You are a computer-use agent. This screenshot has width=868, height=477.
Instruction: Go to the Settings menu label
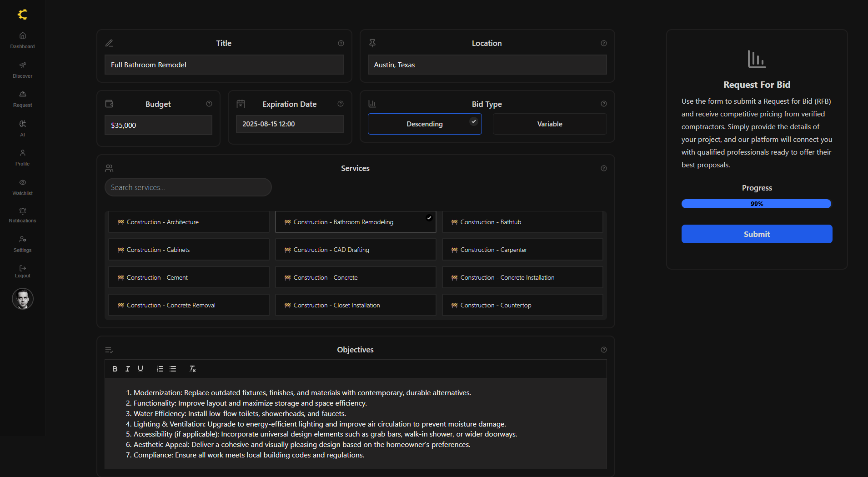pyautogui.click(x=23, y=250)
